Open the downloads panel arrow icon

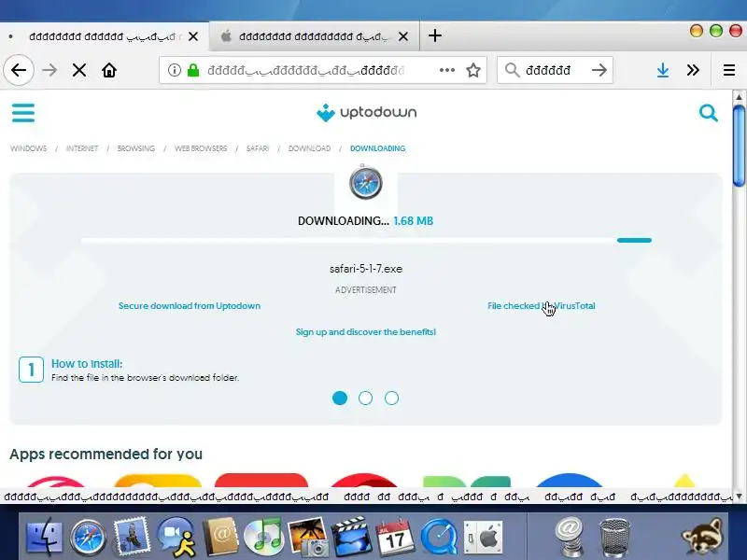[x=663, y=71]
